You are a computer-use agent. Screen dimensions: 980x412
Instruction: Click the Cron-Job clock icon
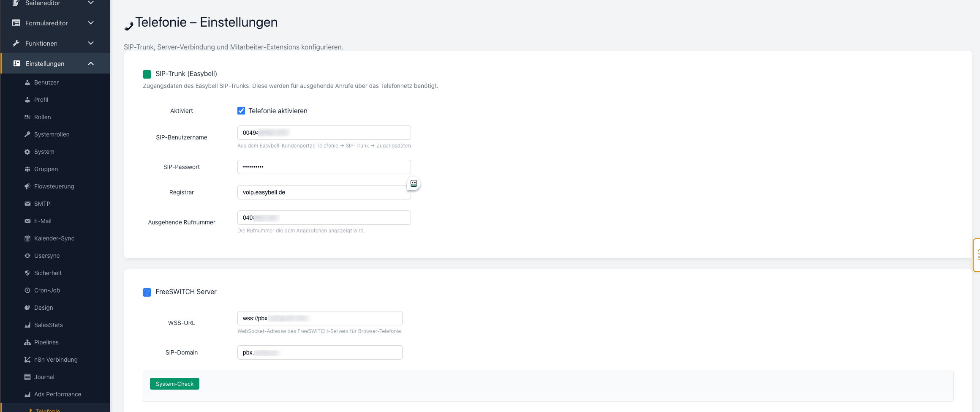point(27,290)
